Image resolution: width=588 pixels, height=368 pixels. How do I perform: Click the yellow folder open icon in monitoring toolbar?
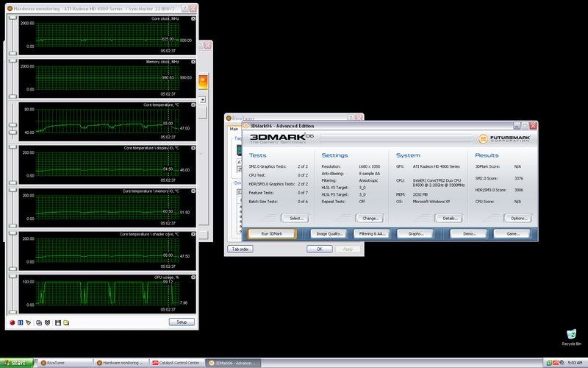[66, 322]
